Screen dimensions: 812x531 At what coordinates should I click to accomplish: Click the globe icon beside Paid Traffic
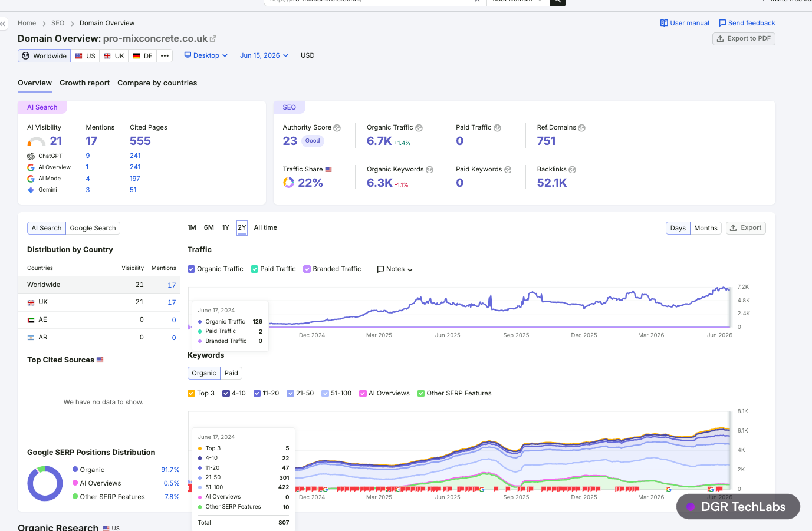click(x=497, y=128)
